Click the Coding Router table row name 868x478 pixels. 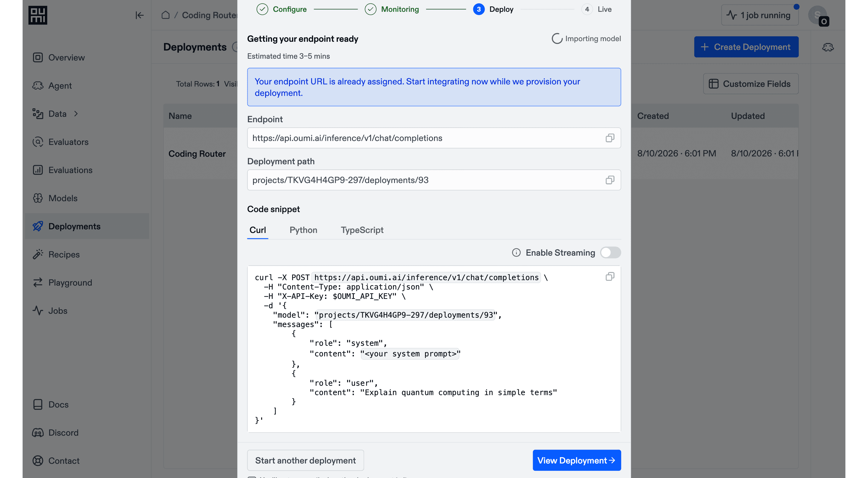point(197,154)
